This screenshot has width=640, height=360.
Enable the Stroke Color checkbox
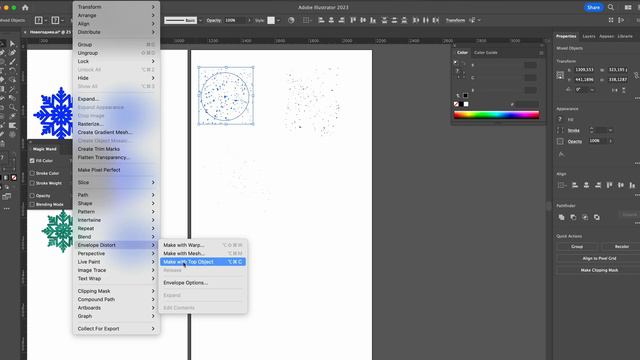tap(32, 173)
